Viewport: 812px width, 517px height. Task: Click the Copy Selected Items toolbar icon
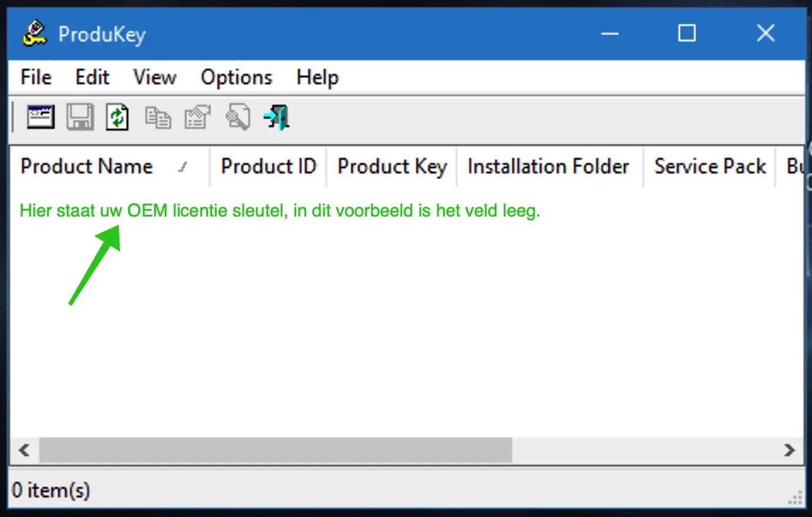tap(157, 117)
